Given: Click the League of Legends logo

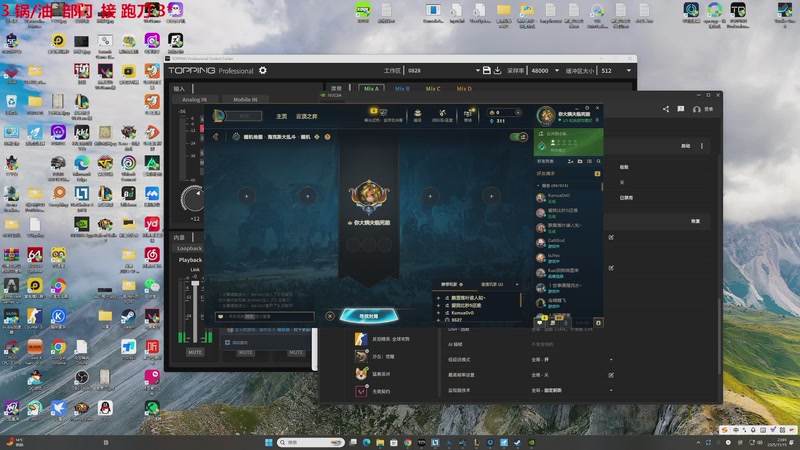Looking at the screenshot, I should pos(218,116).
